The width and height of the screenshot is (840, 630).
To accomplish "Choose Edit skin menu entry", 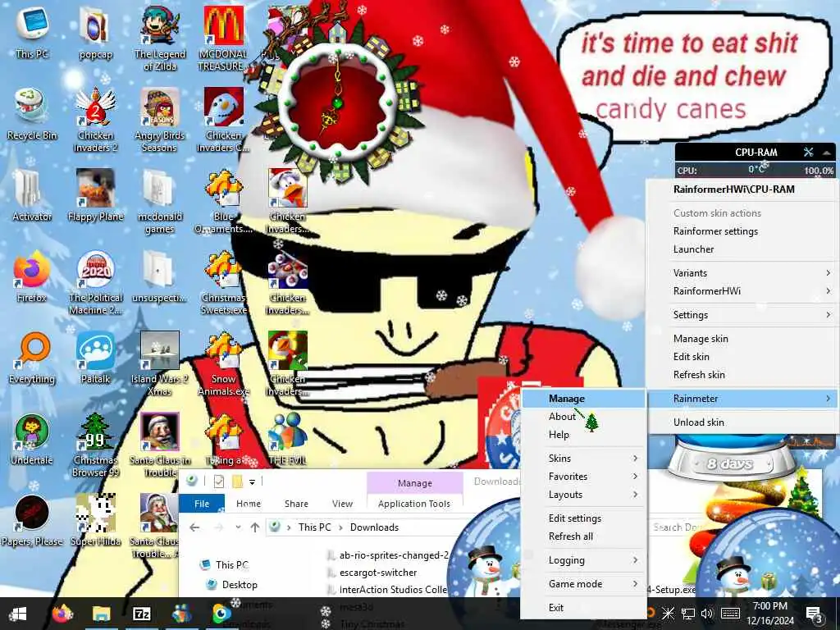I will [742, 357].
